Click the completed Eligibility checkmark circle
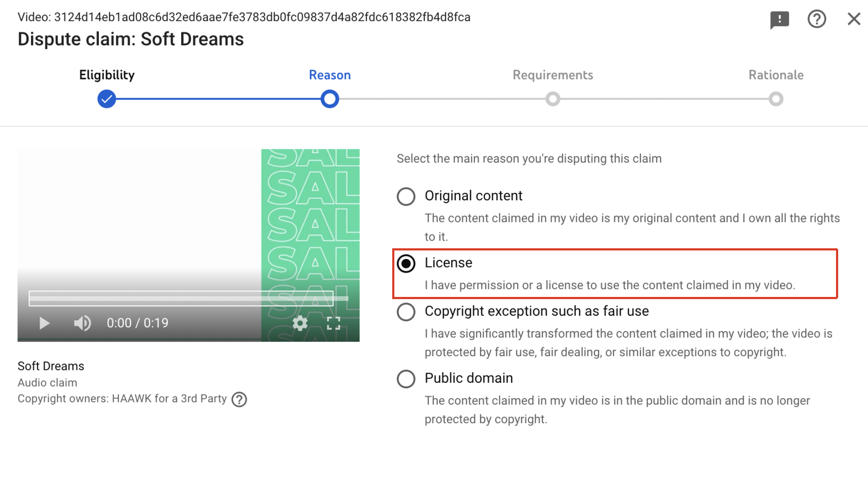This screenshot has width=868, height=477. coord(106,99)
